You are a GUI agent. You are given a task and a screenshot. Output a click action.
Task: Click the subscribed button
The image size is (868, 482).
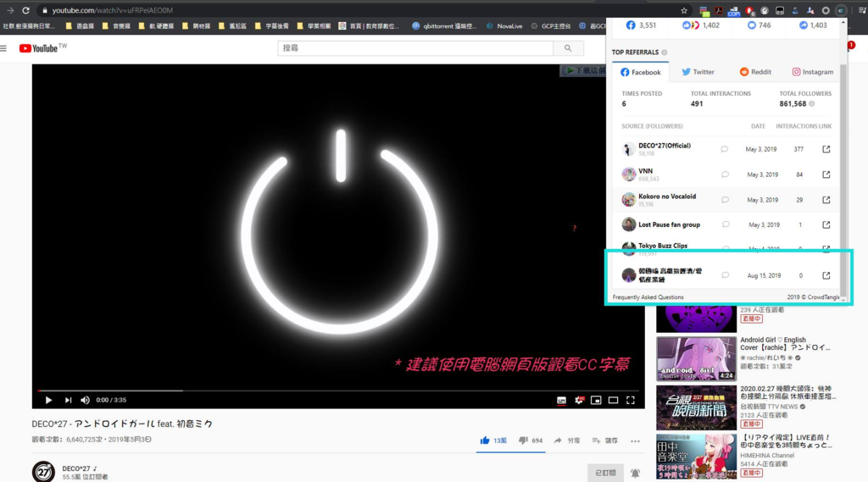click(x=605, y=474)
